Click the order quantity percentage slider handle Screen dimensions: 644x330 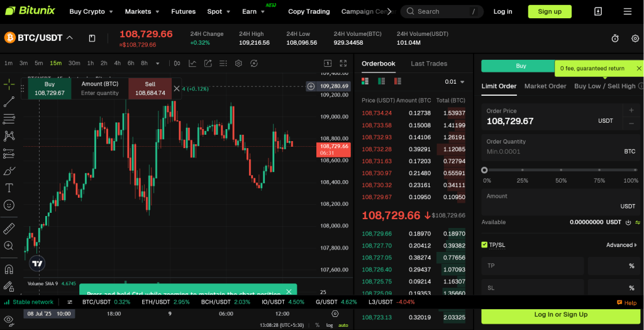tap(484, 170)
